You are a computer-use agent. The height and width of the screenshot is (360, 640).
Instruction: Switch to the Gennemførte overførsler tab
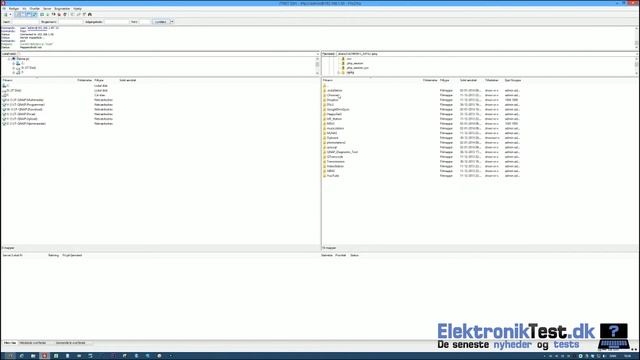tap(71, 343)
